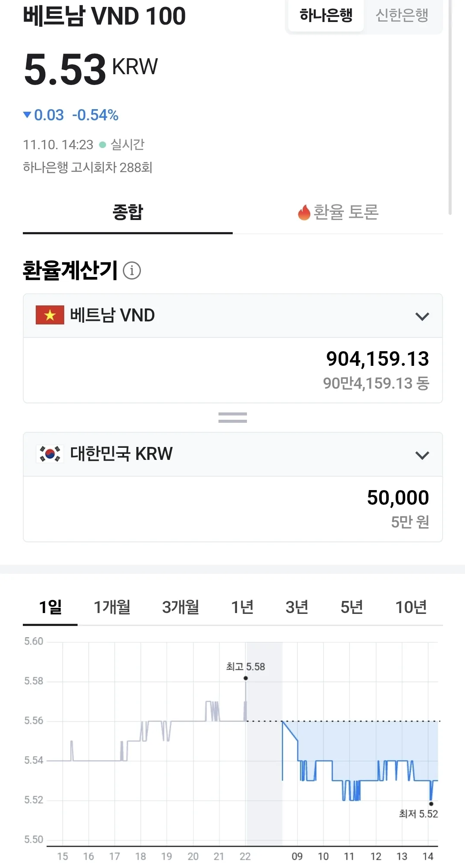Tap the blue down-triangle change indicator
The height and width of the screenshot is (868, 465).
(27, 115)
